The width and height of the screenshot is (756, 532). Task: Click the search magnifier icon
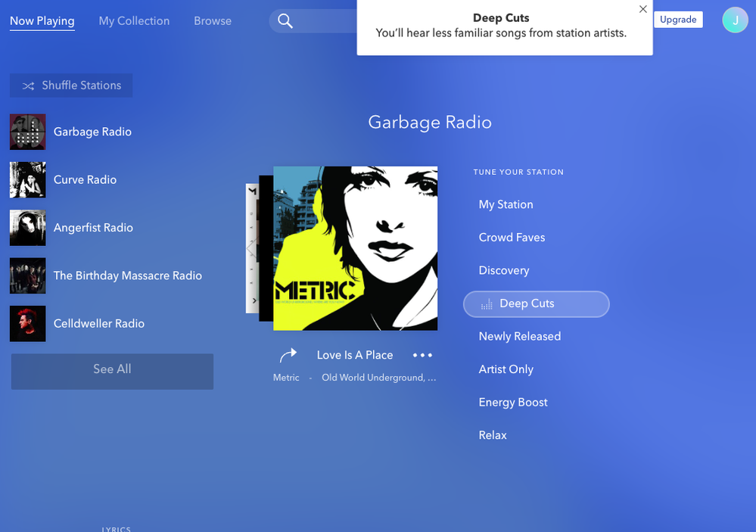coord(285,21)
